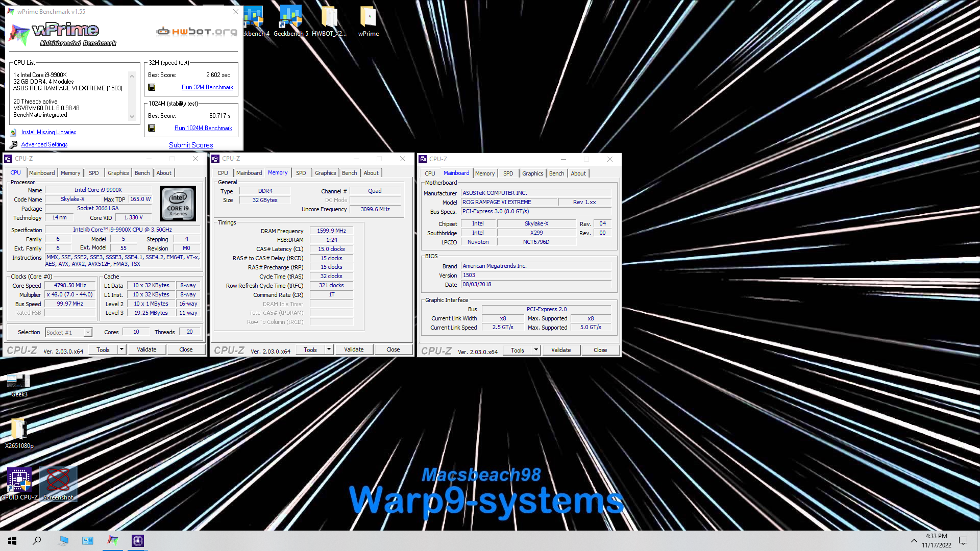Open the notification center icon
The width and height of the screenshot is (980, 551).
coord(963,541)
